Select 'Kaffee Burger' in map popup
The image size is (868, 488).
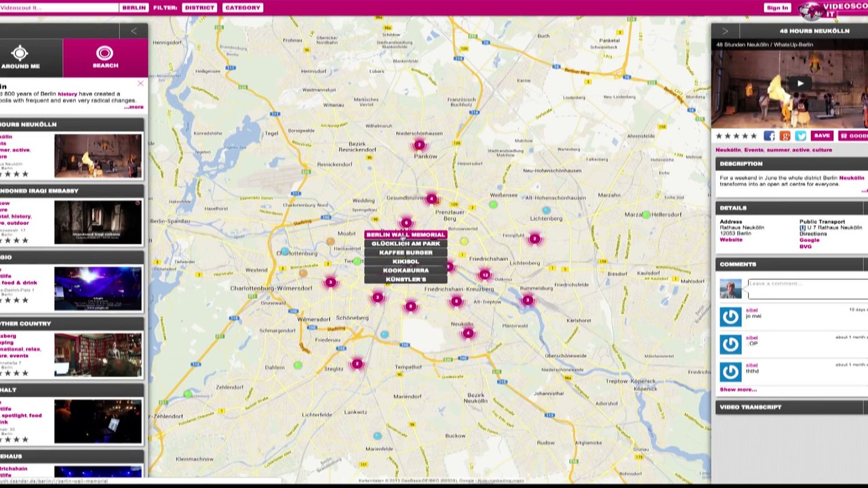(406, 252)
